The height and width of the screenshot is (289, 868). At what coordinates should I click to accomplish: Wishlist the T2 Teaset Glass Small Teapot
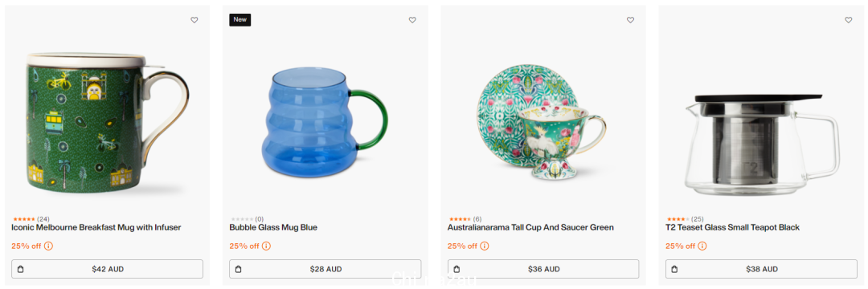click(x=848, y=20)
